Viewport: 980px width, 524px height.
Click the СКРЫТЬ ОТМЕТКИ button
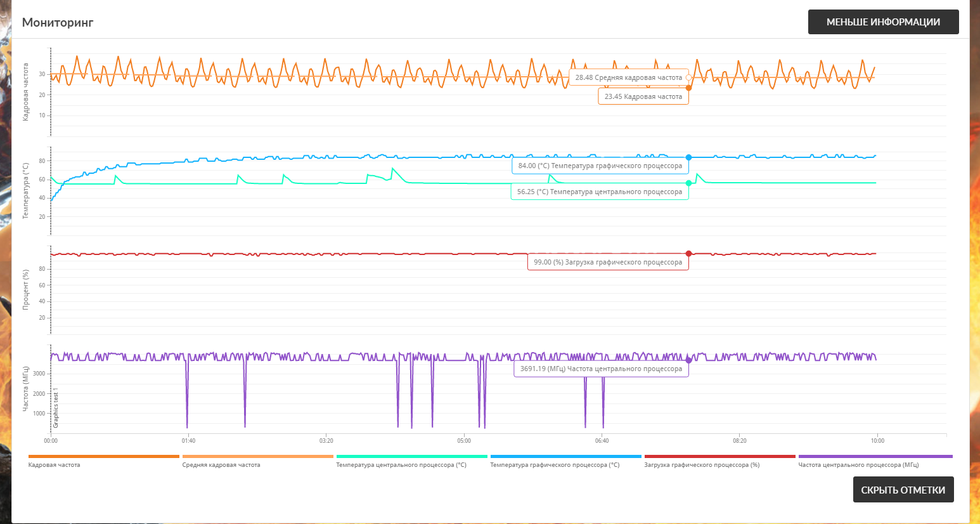pos(903,490)
